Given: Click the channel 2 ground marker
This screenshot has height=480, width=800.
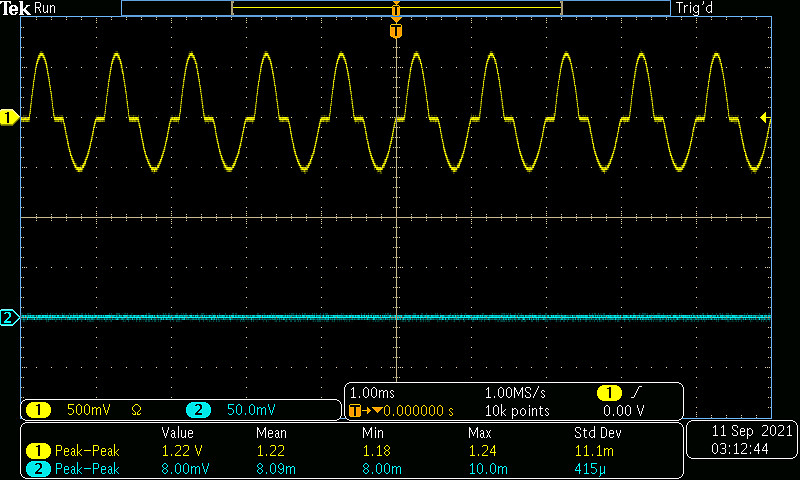Looking at the screenshot, I should 9,318.
